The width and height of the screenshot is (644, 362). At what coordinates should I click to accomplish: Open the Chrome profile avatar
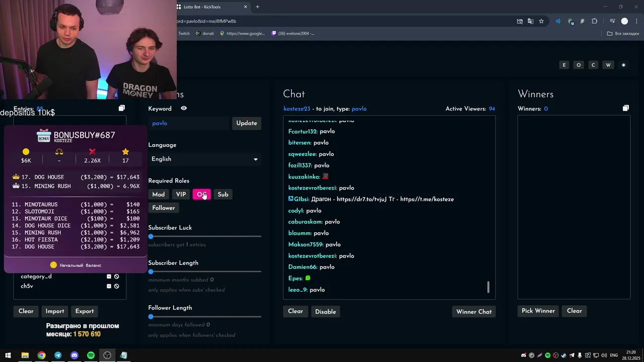(624, 21)
